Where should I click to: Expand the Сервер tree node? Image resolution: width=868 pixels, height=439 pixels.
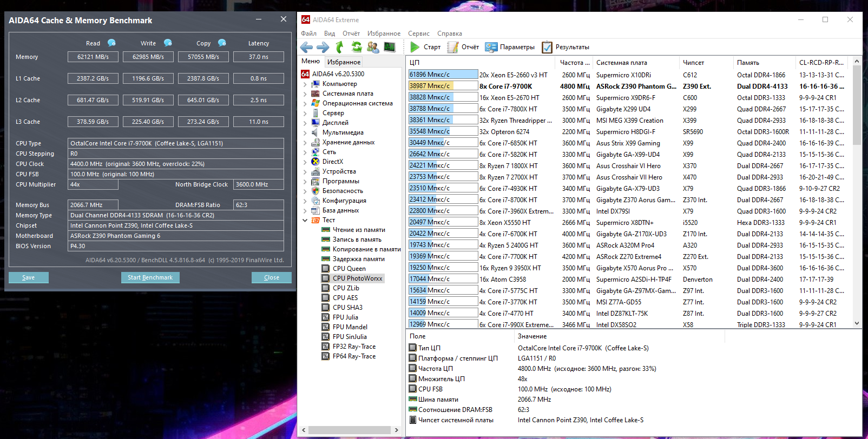click(x=305, y=114)
